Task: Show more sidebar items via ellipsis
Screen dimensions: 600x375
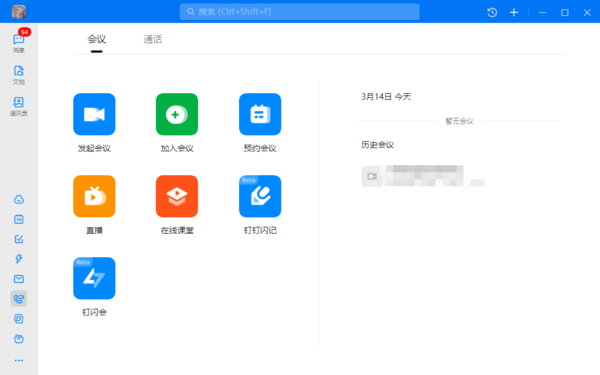Action: 19,360
